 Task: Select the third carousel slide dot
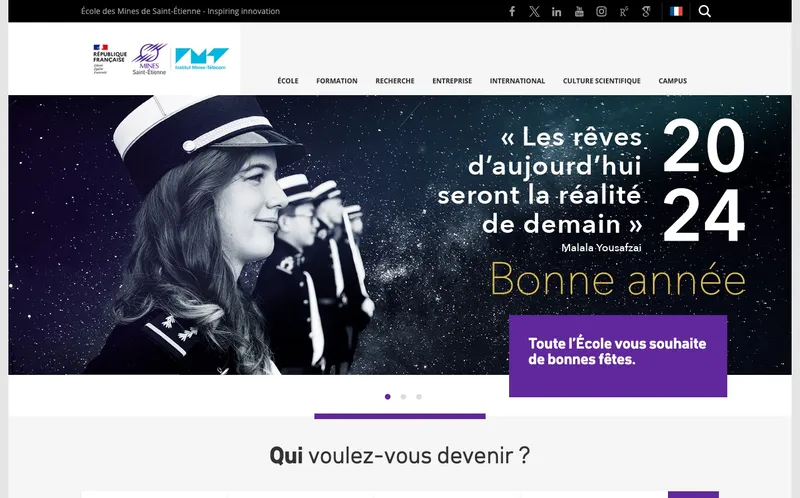click(419, 396)
